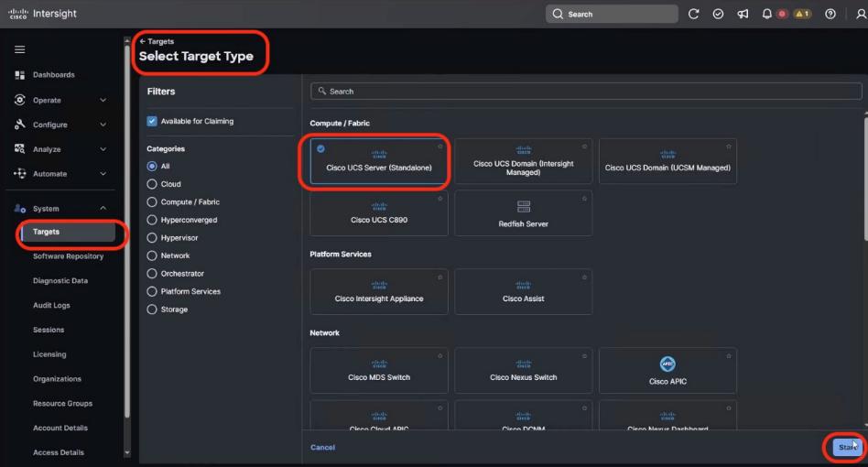The height and width of the screenshot is (467, 868).
Task: Select the Platform Services category radio
Action: [152, 291]
